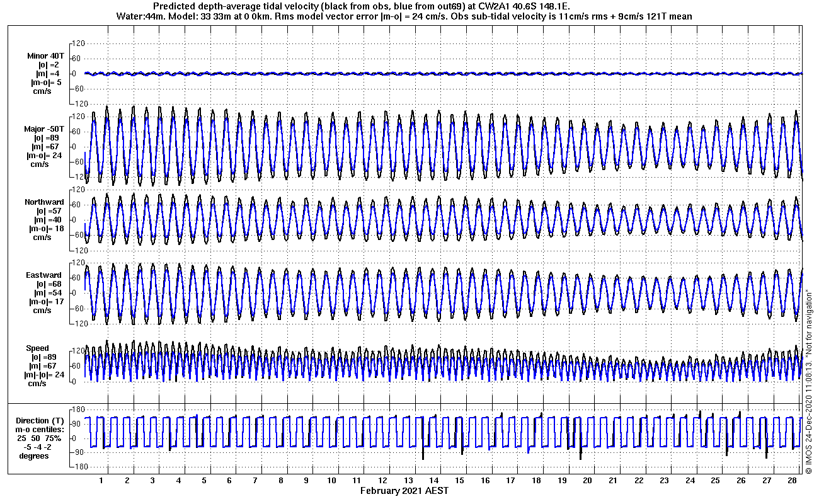819x504 pixels.
Task: Click day '18' on the date axis
Action: click(536, 481)
